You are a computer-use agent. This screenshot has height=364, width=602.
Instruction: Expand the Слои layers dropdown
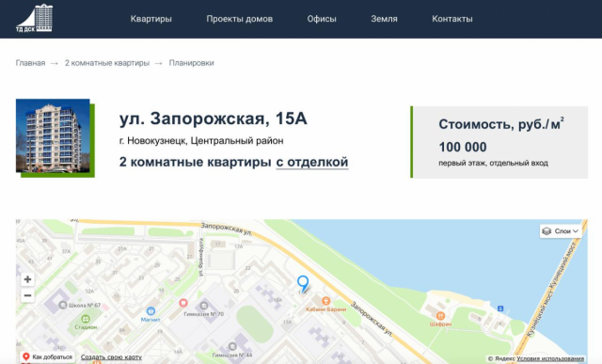(561, 231)
